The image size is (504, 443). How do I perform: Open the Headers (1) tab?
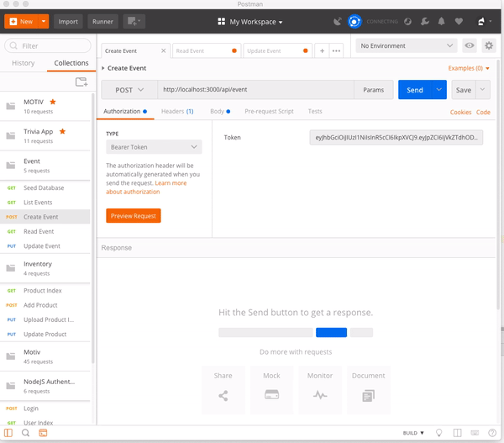pos(177,111)
